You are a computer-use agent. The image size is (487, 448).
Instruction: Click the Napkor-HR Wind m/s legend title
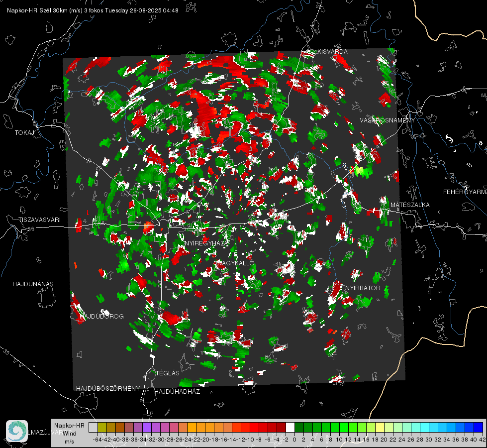click(x=69, y=434)
